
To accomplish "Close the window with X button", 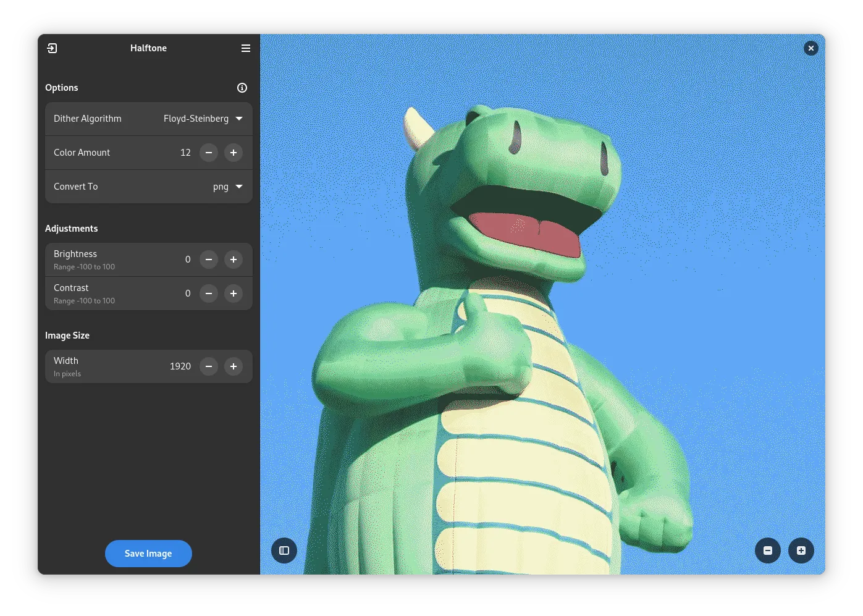I will tap(811, 48).
